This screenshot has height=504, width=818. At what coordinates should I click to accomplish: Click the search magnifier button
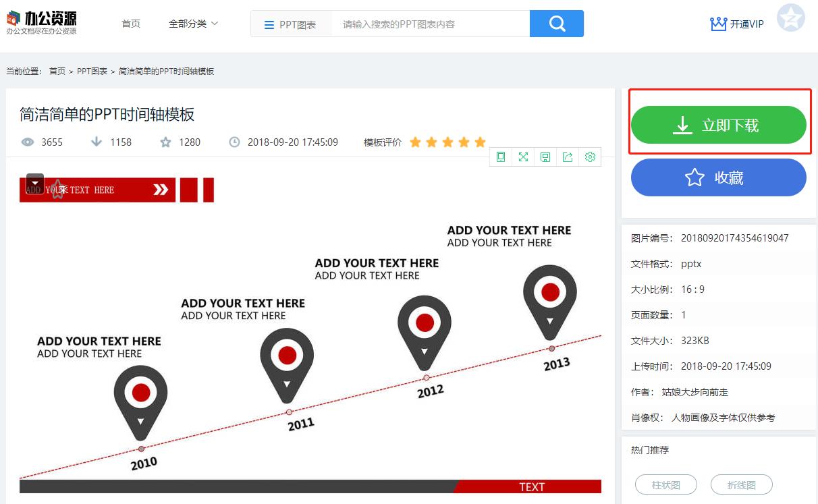(x=556, y=24)
